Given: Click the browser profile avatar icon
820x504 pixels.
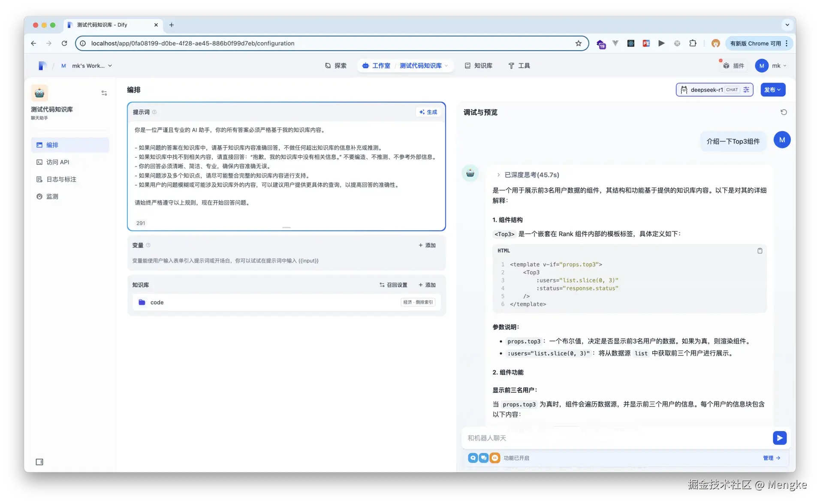Looking at the screenshot, I should [715, 43].
